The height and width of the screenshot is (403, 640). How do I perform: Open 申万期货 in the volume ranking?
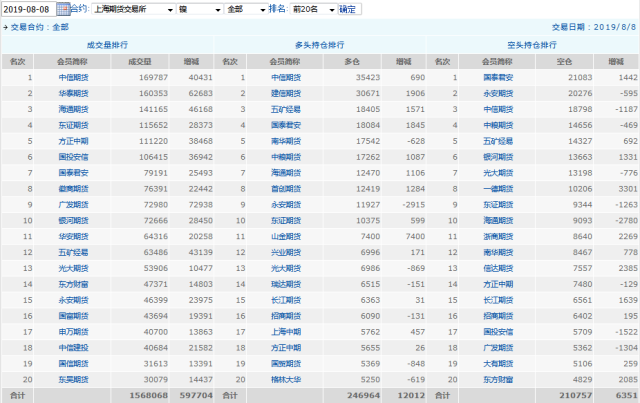click(73, 332)
